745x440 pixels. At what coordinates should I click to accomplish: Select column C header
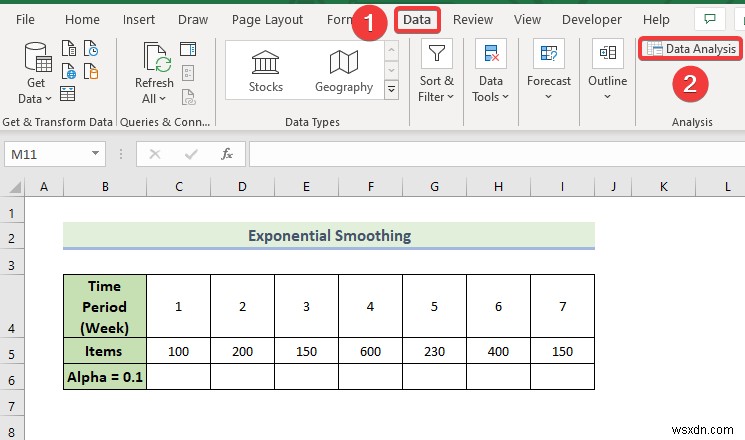tap(179, 187)
